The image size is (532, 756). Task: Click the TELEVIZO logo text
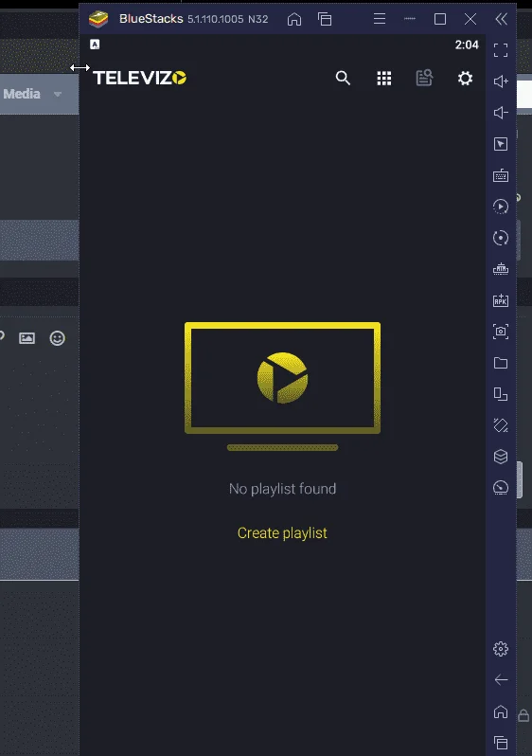pyautogui.click(x=139, y=78)
